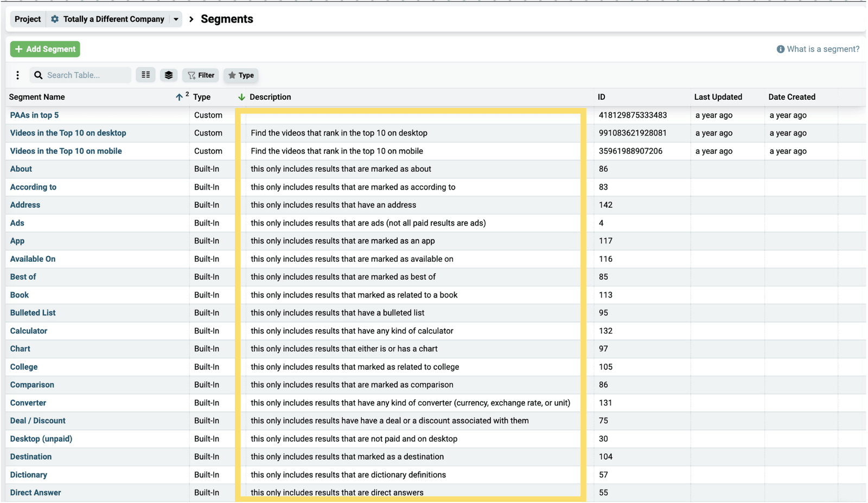Select the ID cell 418129875333483
The height and width of the screenshot is (503, 868).
[x=633, y=115]
